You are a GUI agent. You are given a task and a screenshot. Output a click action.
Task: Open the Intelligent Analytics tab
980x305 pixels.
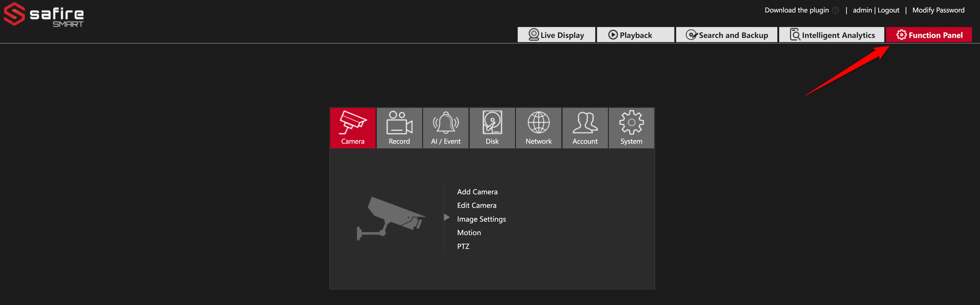832,35
